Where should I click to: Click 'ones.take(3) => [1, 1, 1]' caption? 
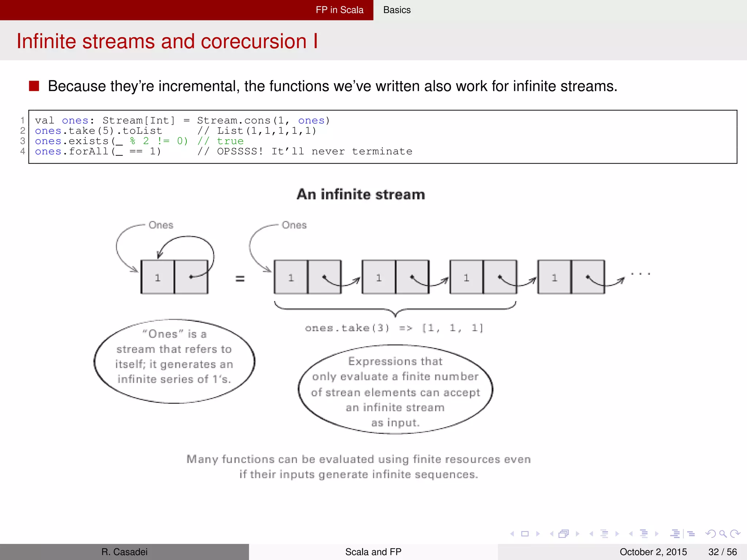394,328
